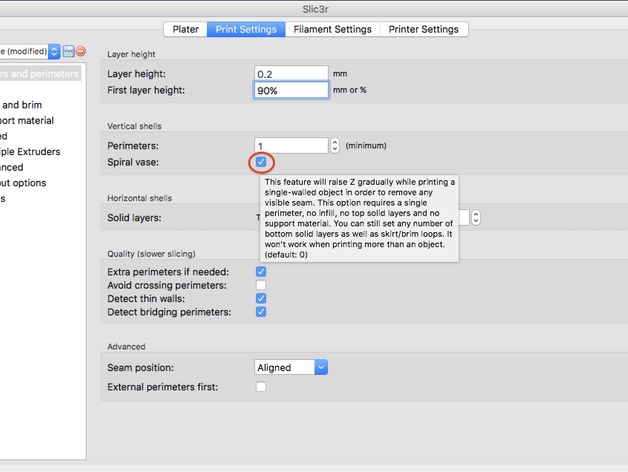Uncheck Extra perimeters if needed
Viewport: 628px width, 472px height.
[261, 272]
